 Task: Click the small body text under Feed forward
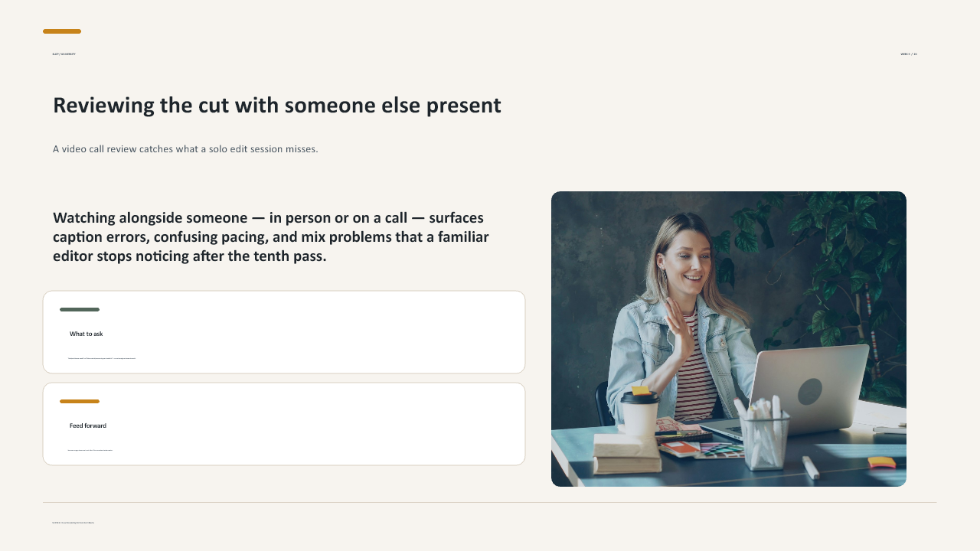tap(90, 450)
